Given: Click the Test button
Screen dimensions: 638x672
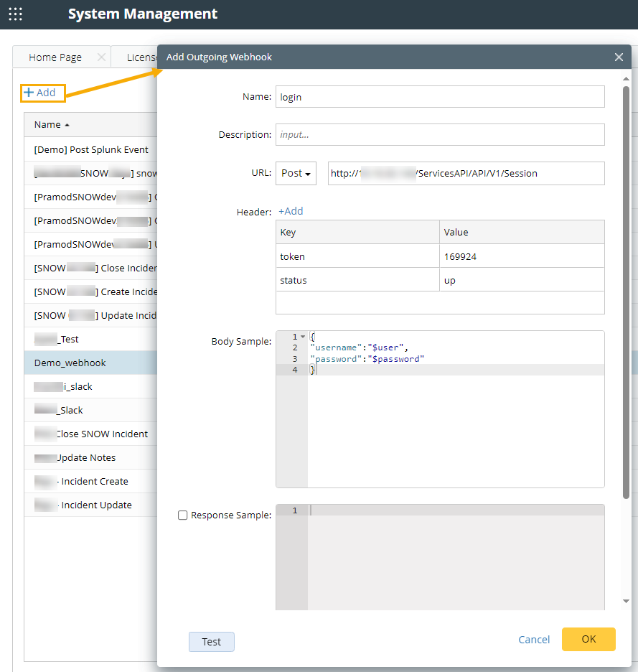Looking at the screenshot, I should point(211,642).
